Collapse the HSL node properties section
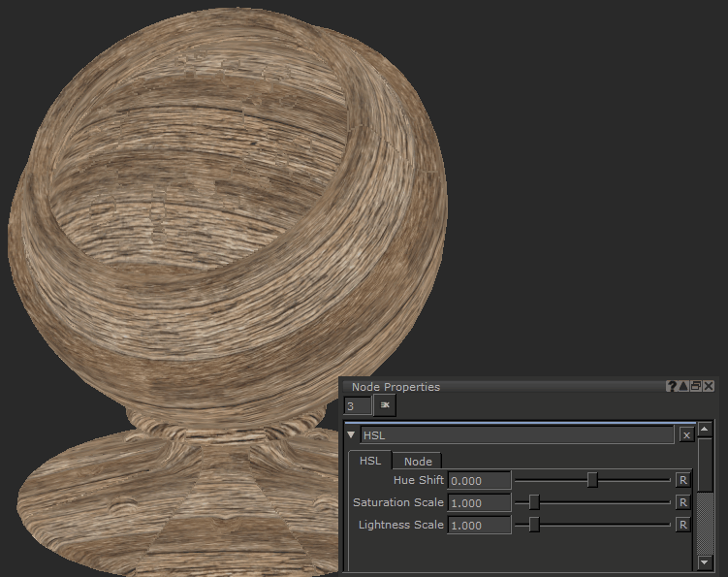The width and height of the screenshot is (728, 577). 352,435
